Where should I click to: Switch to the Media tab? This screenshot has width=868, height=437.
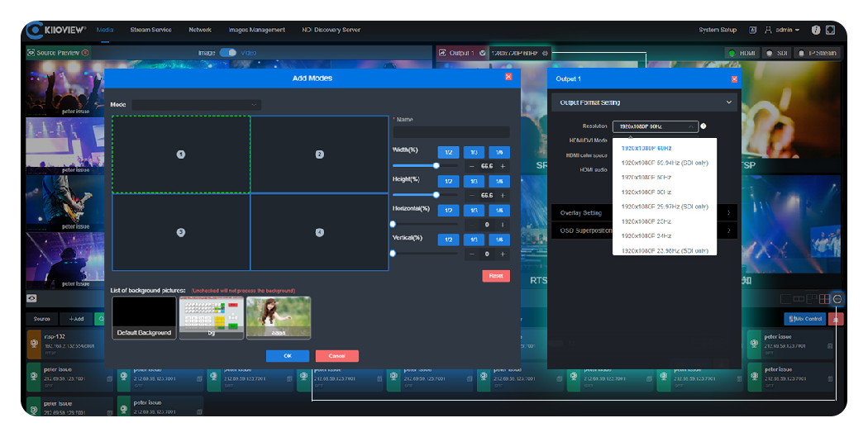[x=105, y=30]
